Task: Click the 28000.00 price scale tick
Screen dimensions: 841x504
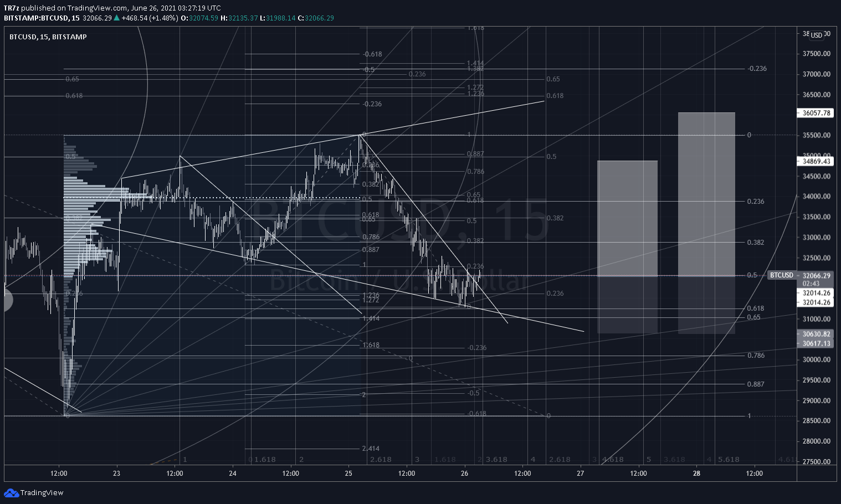Action: click(x=816, y=441)
